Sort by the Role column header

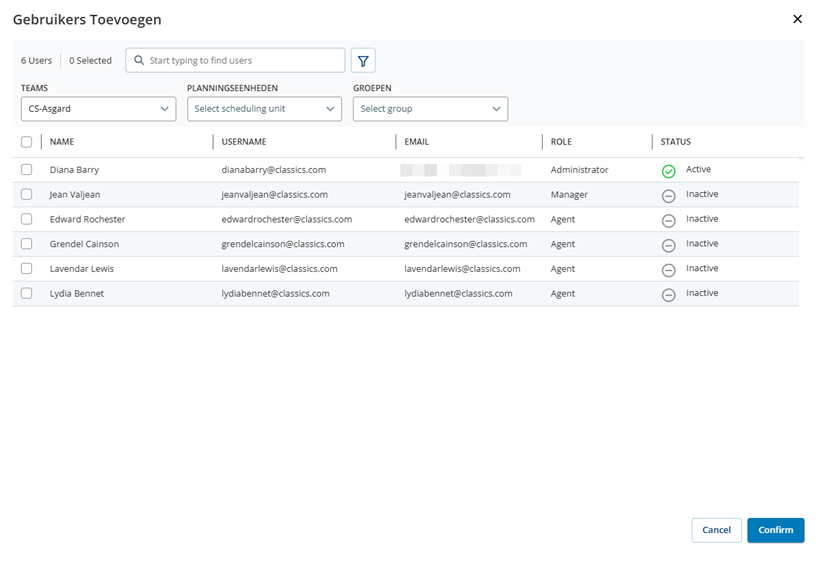(561, 142)
